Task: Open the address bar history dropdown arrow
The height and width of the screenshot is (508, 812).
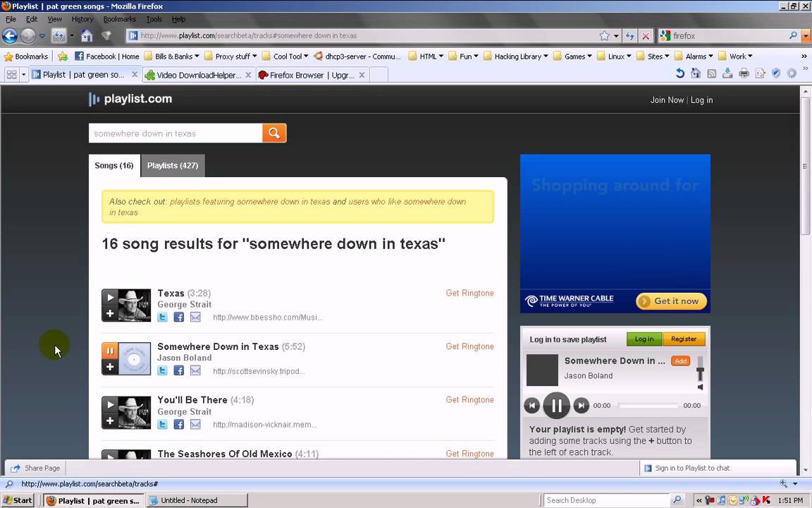Action: click(x=616, y=36)
